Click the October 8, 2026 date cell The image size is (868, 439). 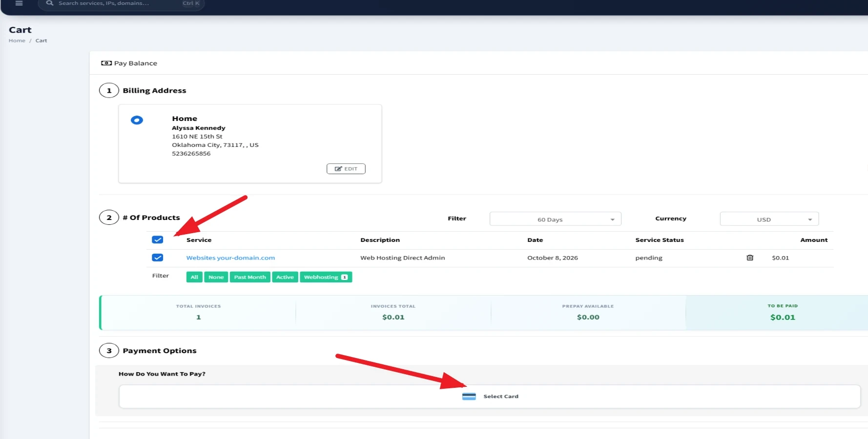(x=553, y=258)
